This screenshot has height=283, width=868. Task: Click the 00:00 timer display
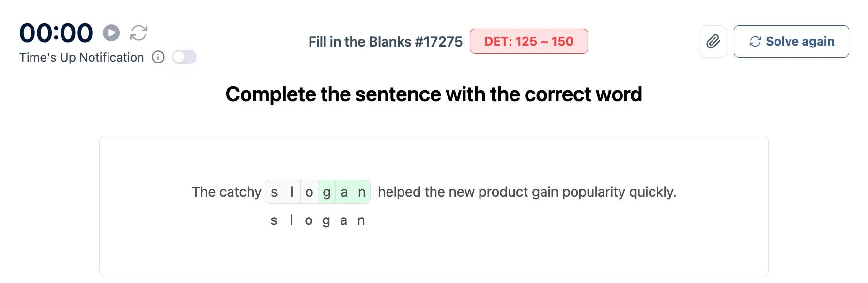[x=56, y=33]
